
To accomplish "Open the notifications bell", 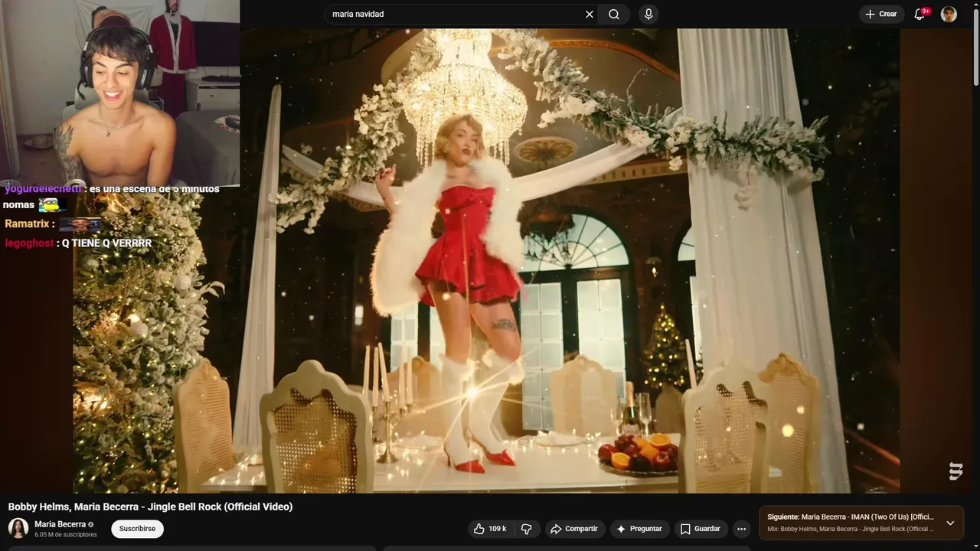I will [920, 15].
